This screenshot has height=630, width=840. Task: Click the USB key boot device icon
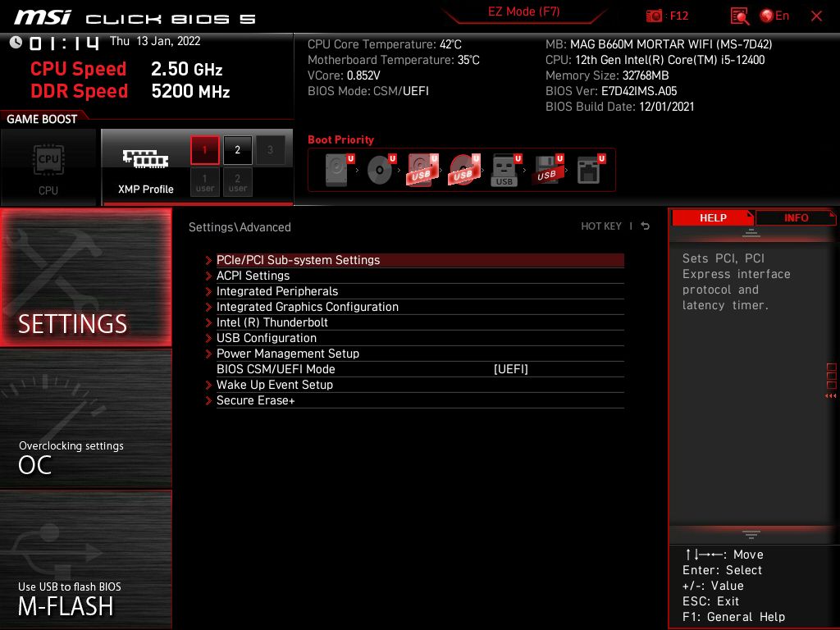pos(506,170)
